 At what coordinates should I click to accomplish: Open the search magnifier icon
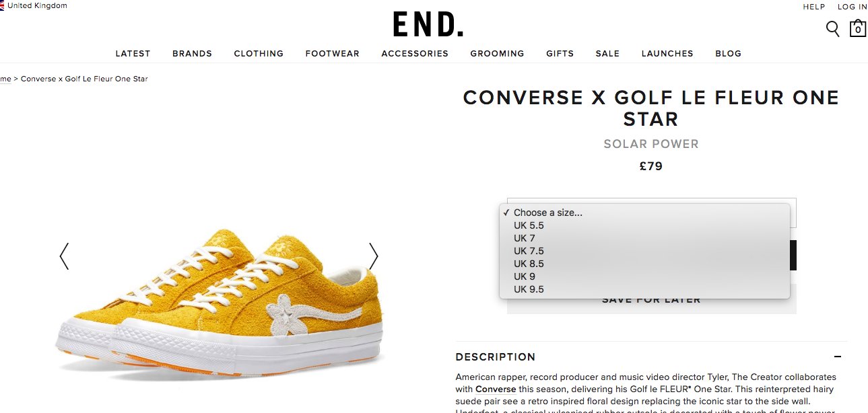(832, 29)
